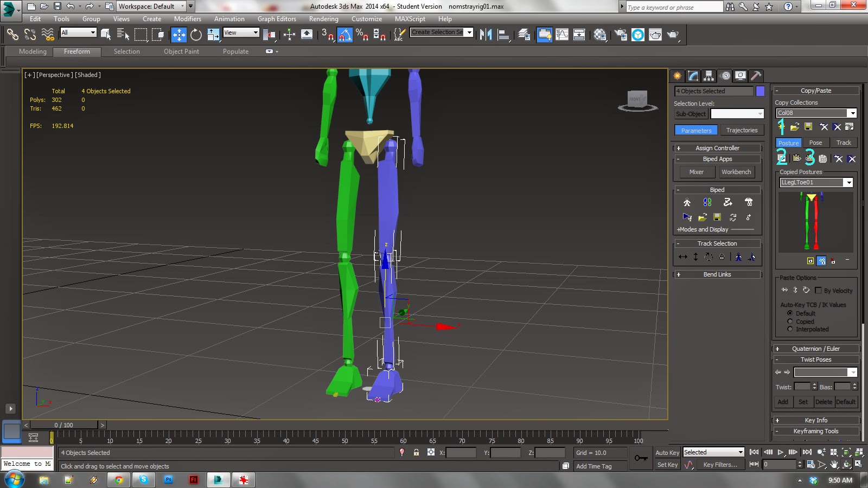Expand the Quaternion / Euler rollout
This screenshot has height=488, width=868.
point(816,349)
